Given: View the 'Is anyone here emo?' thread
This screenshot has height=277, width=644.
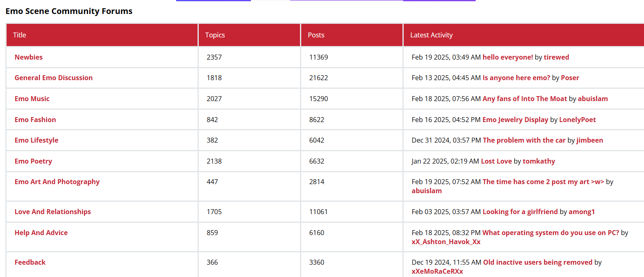Looking at the screenshot, I should [x=516, y=78].
